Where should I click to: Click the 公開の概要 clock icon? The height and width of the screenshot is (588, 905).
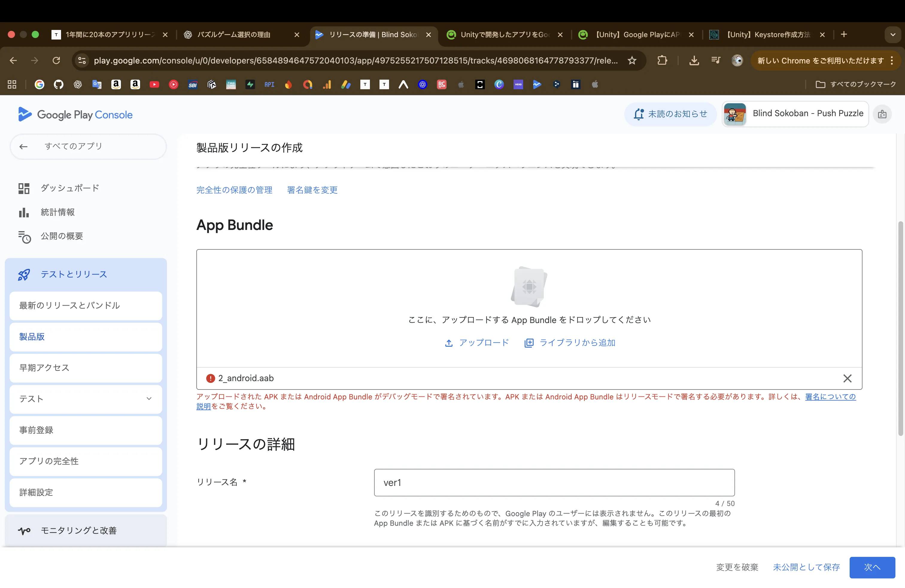pos(24,236)
